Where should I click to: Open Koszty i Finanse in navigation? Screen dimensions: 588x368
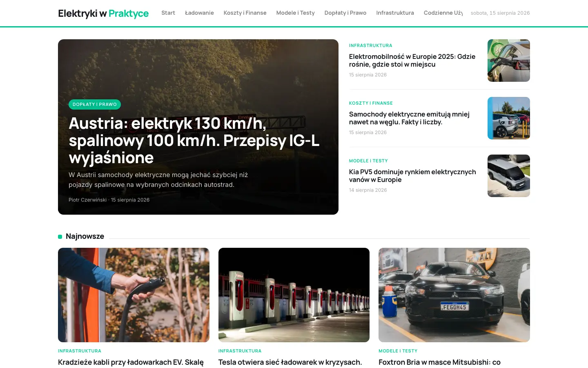coord(245,13)
